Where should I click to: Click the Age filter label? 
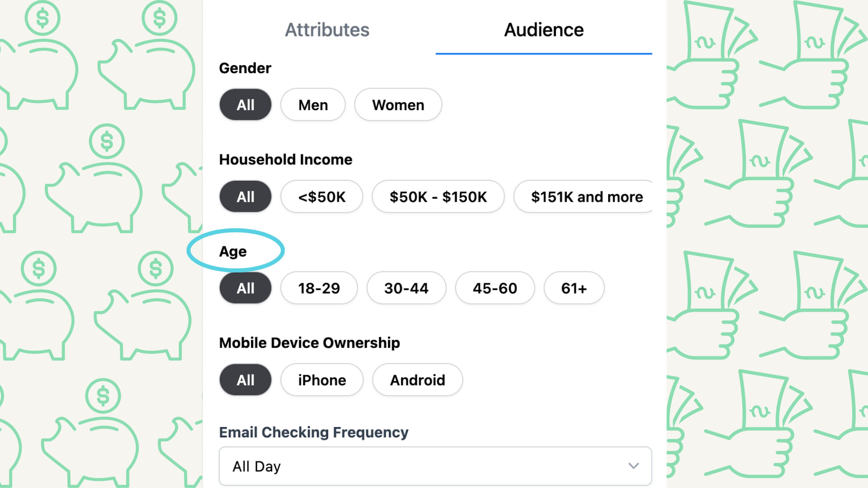pyautogui.click(x=233, y=251)
